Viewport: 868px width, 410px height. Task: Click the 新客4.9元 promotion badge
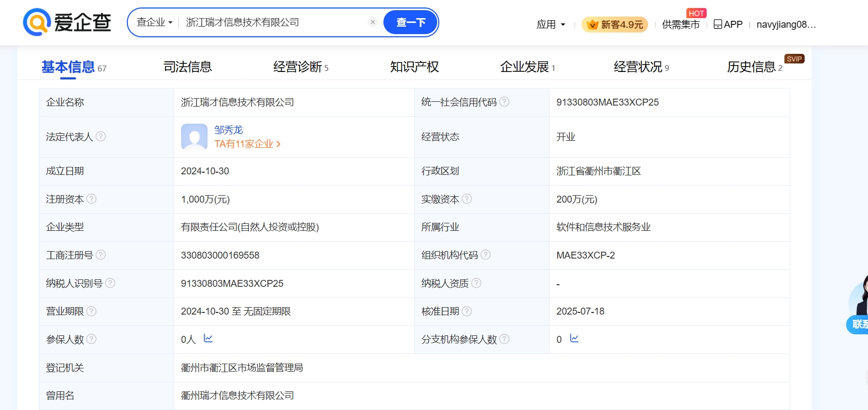pyautogui.click(x=615, y=25)
